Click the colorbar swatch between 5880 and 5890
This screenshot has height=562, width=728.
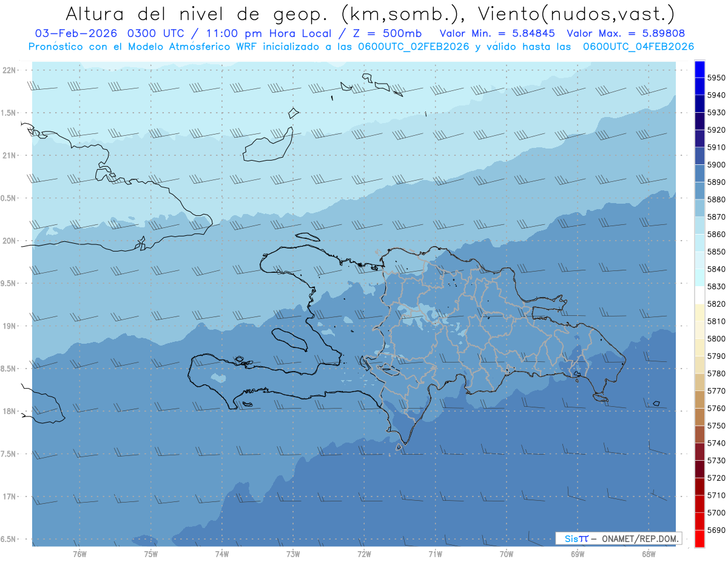coord(699,191)
